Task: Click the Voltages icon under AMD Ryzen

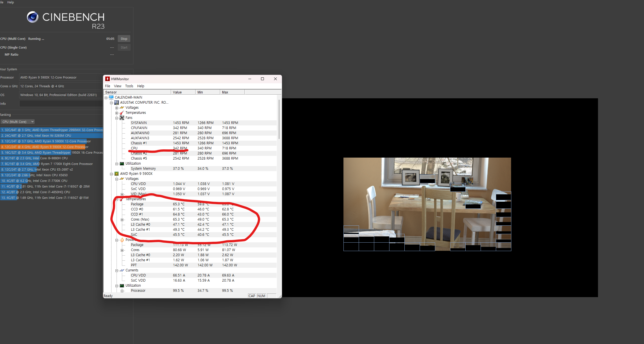Action: (122, 179)
